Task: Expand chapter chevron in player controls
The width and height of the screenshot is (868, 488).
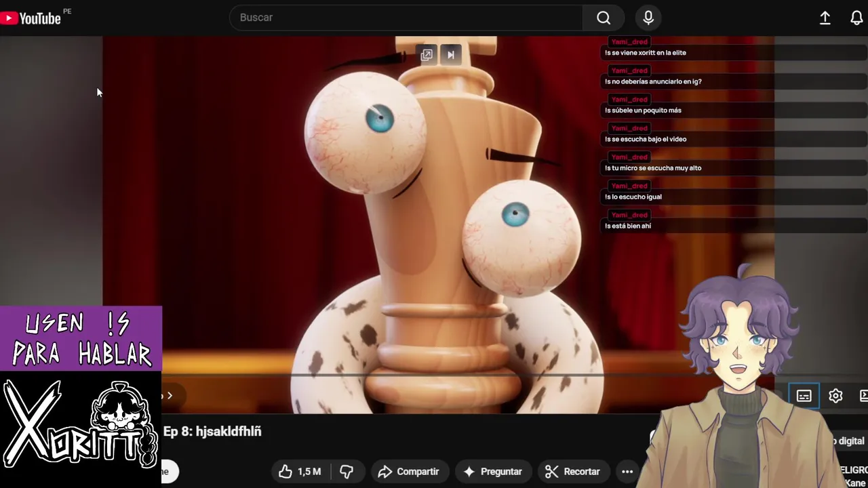Action: (x=170, y=396)
